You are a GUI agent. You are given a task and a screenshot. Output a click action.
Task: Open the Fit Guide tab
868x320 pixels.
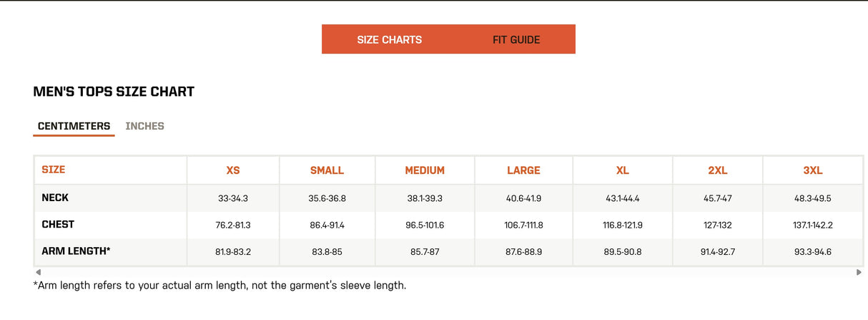pos(516,39)
